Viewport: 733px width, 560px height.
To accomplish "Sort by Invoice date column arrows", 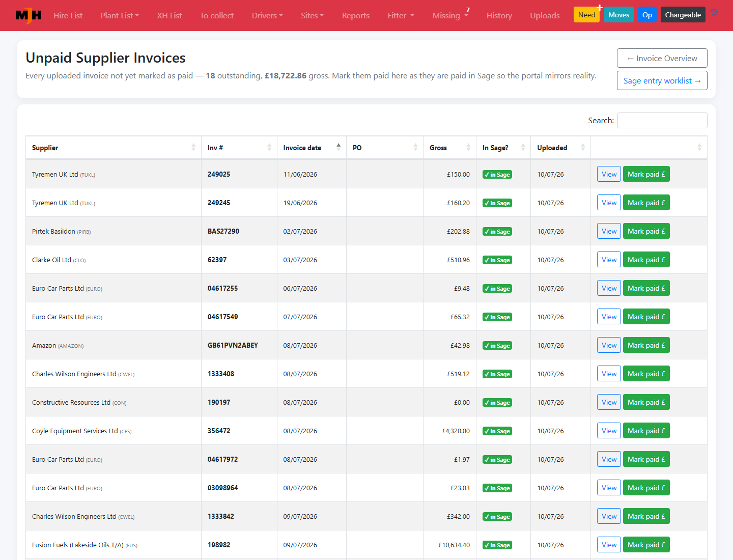I will (x=339, y=148).
